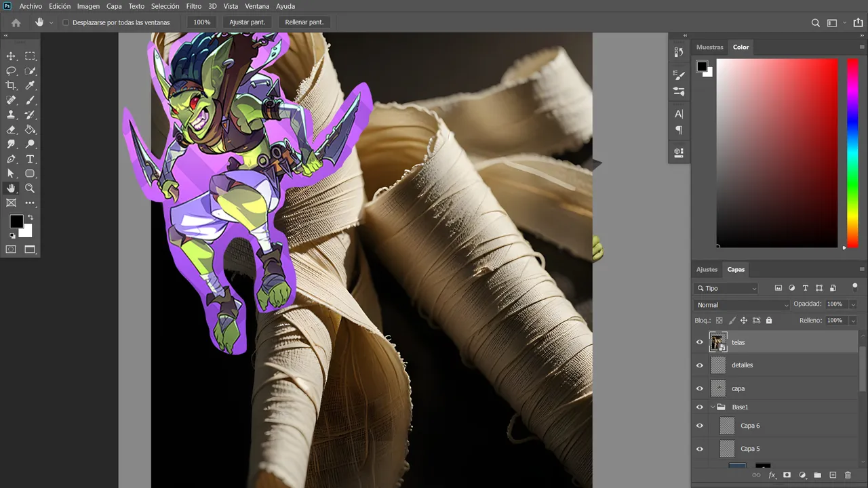Open the Character panel icon
This screenshot has height=488, width=868.
coord(679,114)
